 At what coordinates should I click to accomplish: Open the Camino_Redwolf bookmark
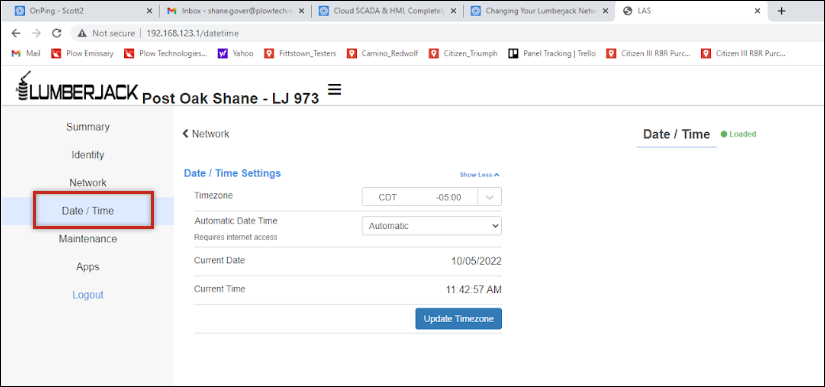[x=383, y=53]
